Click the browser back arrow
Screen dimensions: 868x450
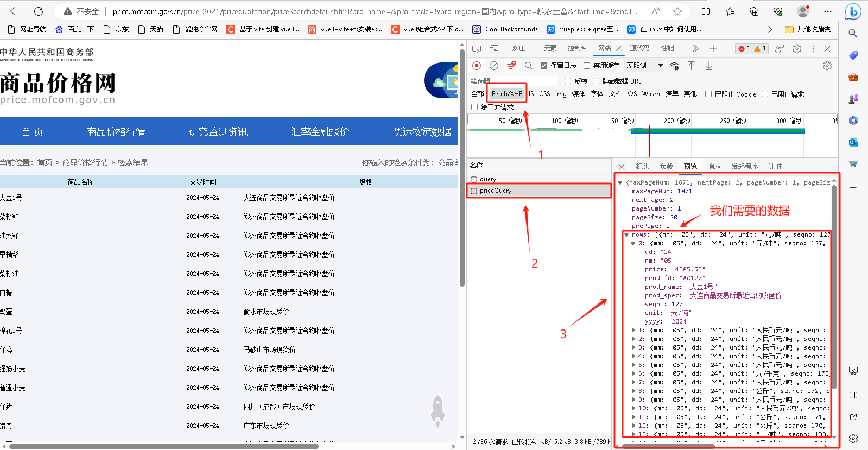point(15,11)
